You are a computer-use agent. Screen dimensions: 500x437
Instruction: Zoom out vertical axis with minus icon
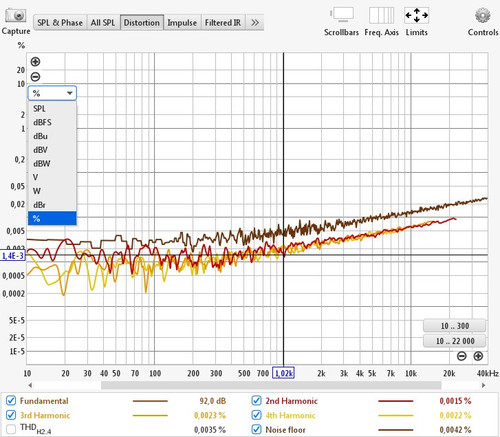35,77
